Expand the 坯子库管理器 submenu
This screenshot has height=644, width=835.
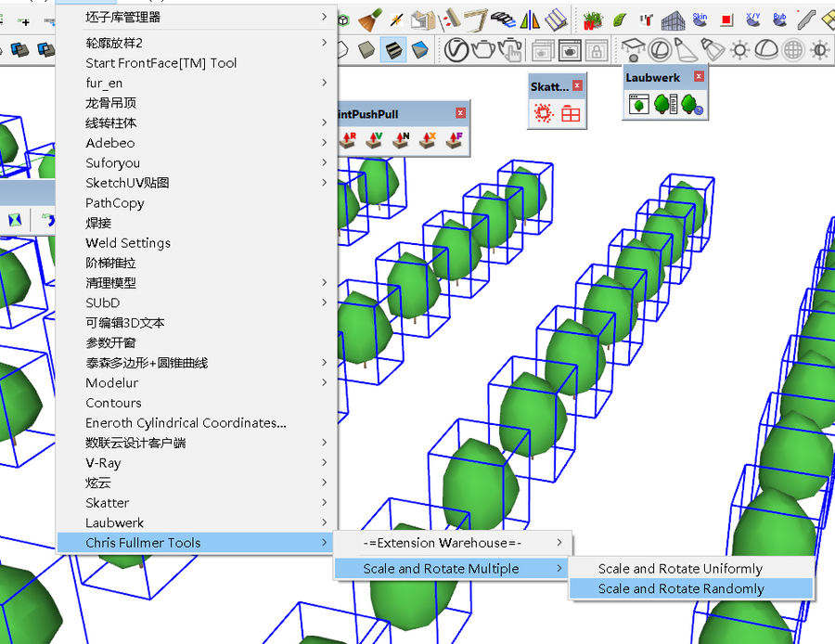pyautogui.click(x=197, y=17)
